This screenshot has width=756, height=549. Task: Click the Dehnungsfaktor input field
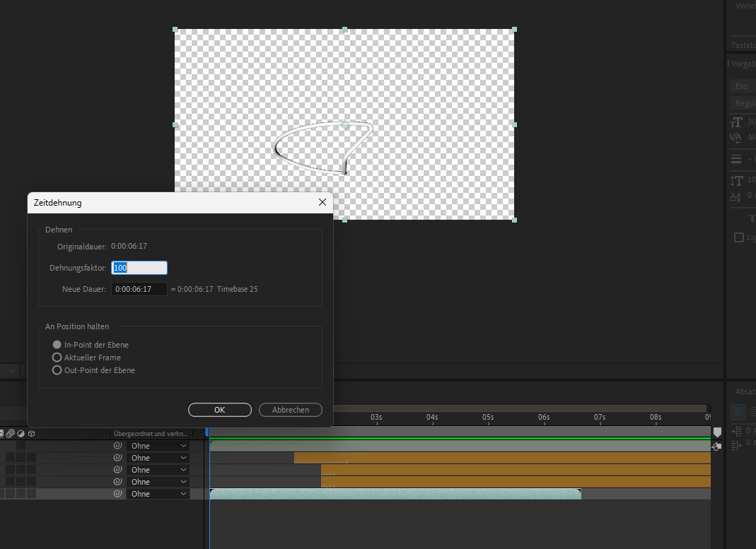point(139,268)
